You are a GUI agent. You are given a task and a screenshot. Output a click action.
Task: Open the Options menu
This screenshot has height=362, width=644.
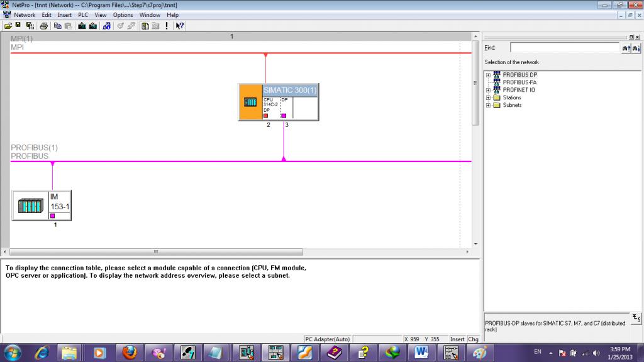(123, 14)
